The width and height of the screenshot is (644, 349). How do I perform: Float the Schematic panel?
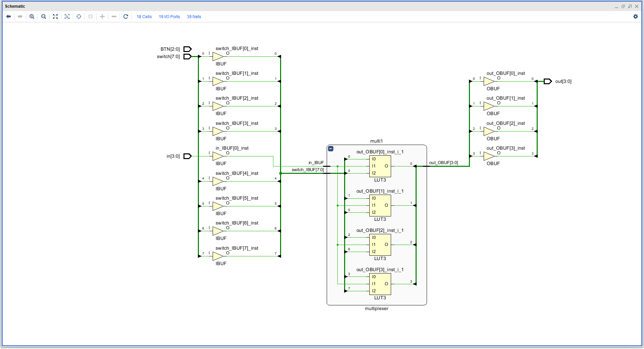(x=630, y=6)
